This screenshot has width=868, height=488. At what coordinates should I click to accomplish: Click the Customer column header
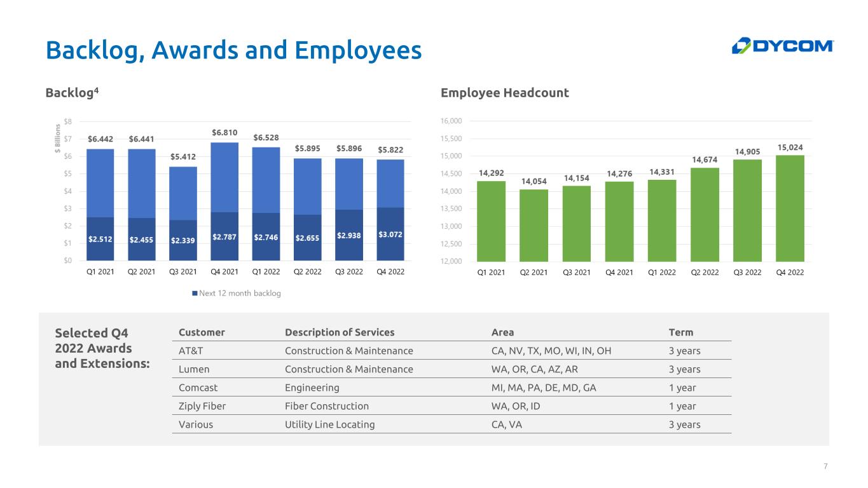point(202,332)
